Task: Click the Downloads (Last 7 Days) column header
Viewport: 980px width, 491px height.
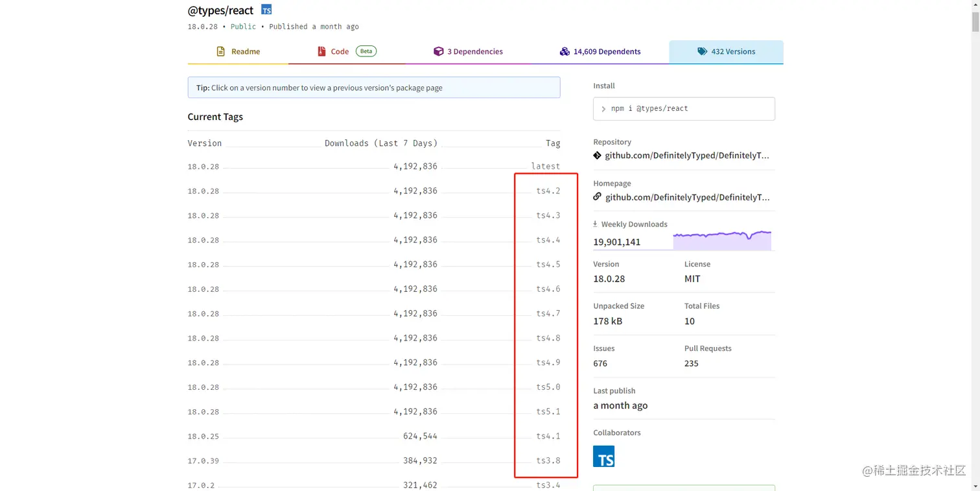Action: [x=381, y=143]
